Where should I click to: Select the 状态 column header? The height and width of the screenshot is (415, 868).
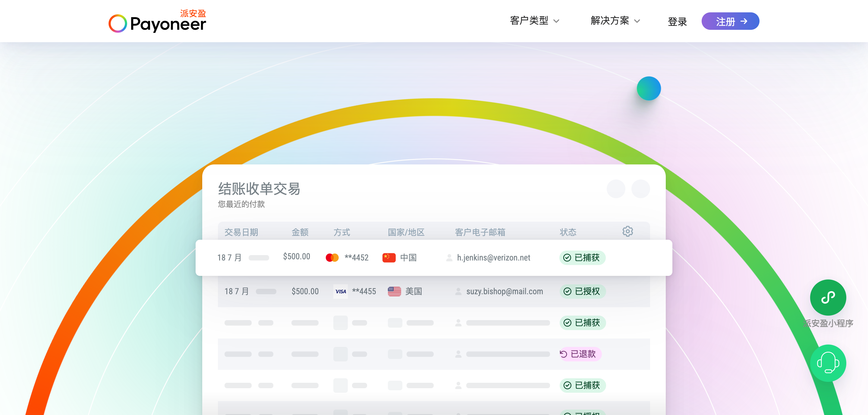pos(568,232)
